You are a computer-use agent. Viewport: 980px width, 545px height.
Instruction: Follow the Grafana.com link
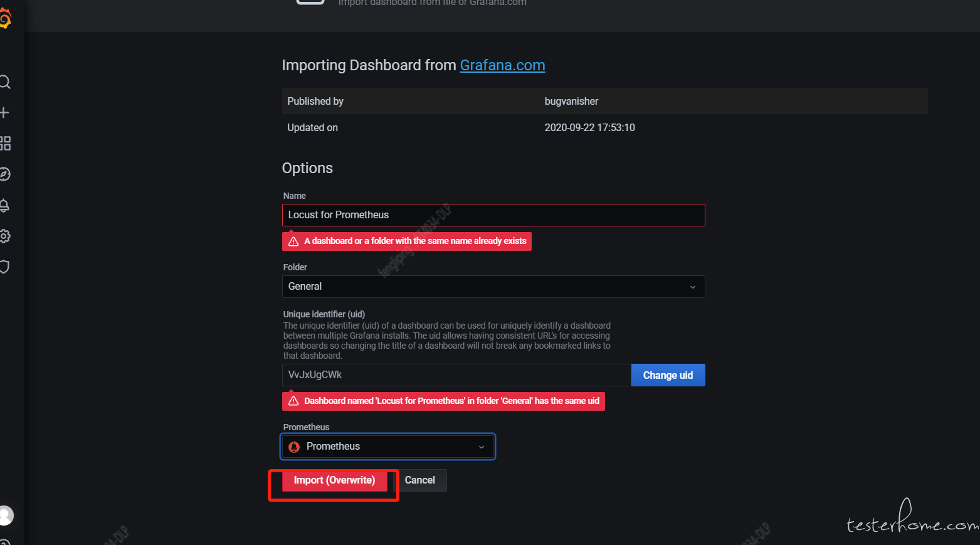coord(502,65)
